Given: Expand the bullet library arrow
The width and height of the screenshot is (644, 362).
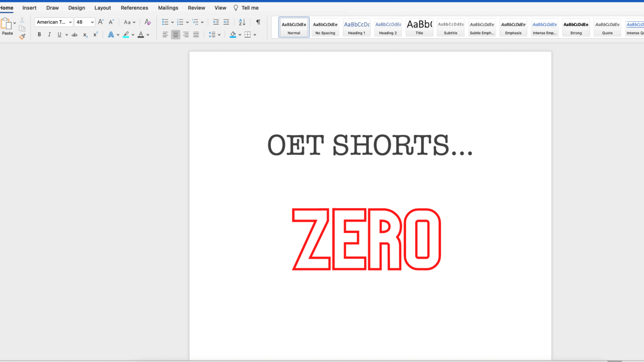Looking at the screenshot, I should (172, 22).
